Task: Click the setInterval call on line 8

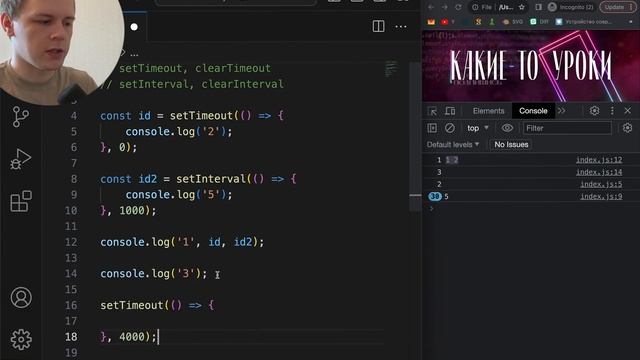Action: [211, 179]
